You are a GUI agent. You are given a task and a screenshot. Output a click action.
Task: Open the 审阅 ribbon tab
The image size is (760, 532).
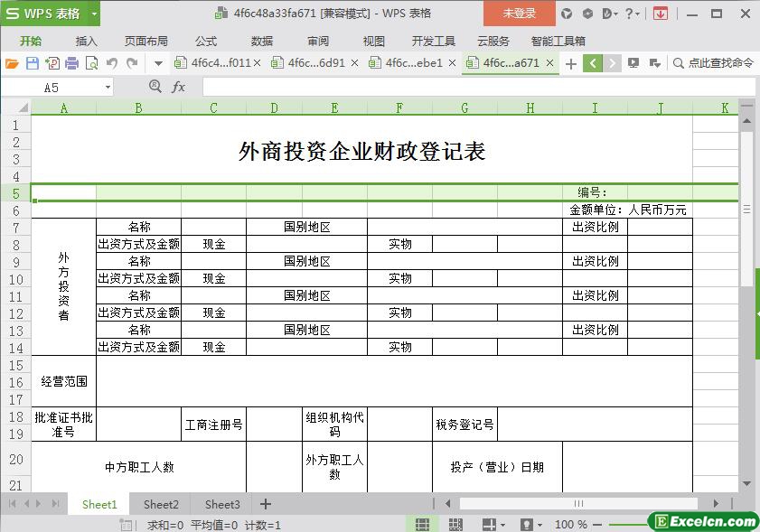tap(318, 42)
